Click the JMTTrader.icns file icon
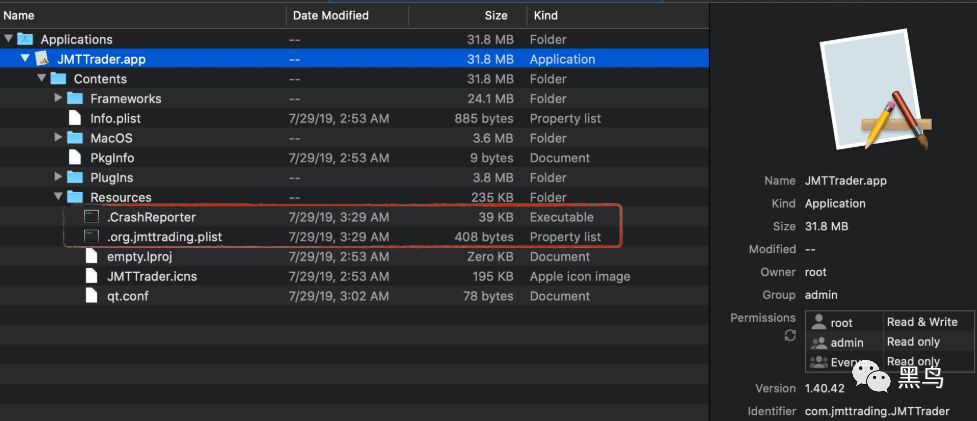The height and width of the screenshot is (421, 977). pyautogui.click(x=92, y=277)
